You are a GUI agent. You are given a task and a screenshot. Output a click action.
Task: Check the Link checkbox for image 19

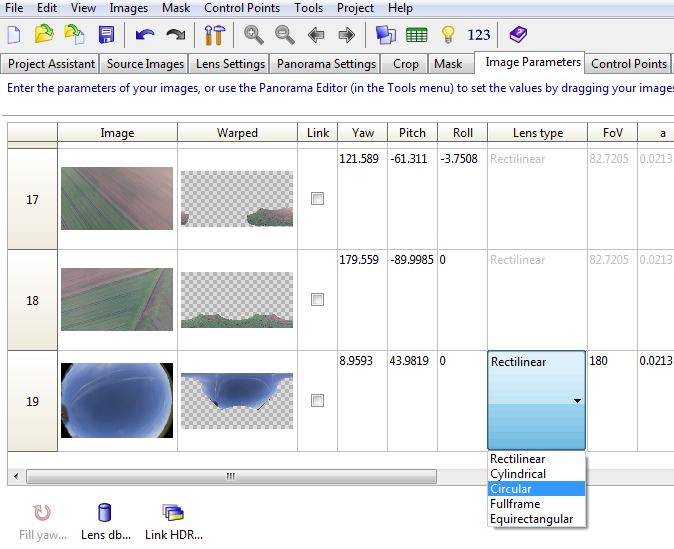coord(317,401)
